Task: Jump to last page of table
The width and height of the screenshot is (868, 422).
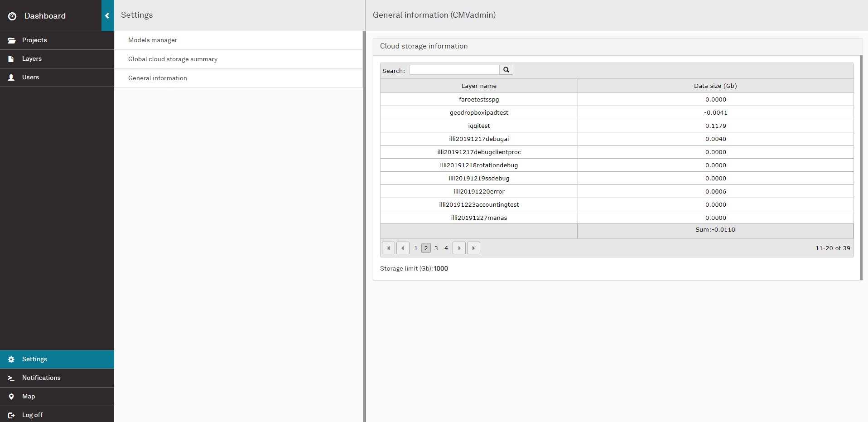Action: tap(473, 248)
